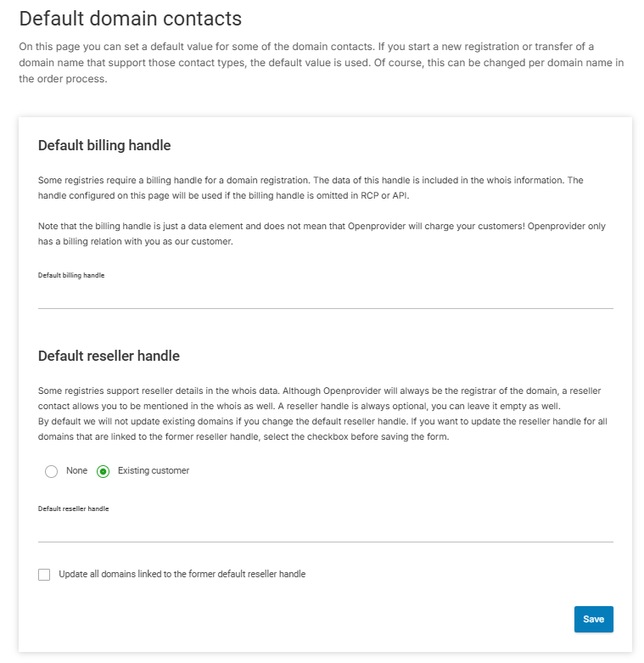
Task: Click paragraph beginning Some registries require a billing
Action: (311, 188)
